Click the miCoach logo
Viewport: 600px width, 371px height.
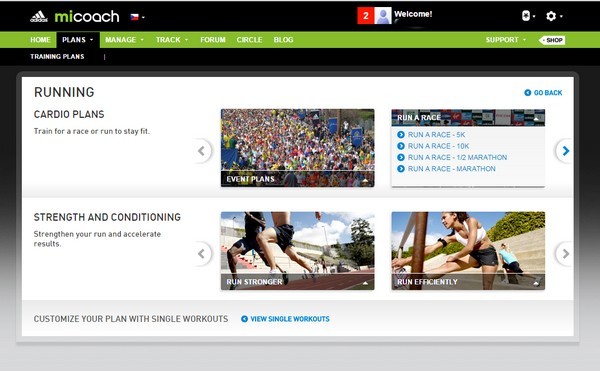coord(87,16)
